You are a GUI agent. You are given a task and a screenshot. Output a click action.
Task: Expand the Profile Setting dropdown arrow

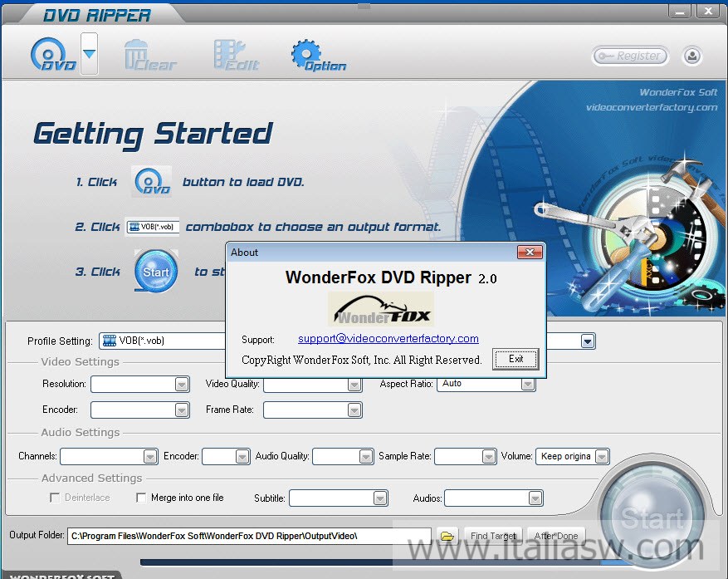pos(588,341)
